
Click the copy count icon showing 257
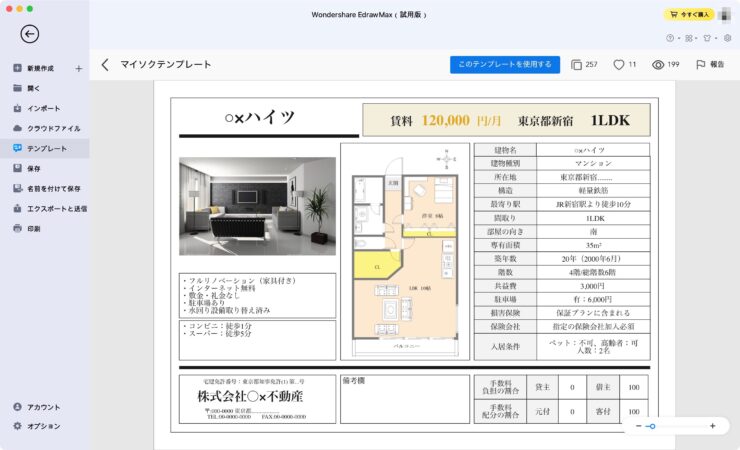pyautogui.click(x=576, y=65)
